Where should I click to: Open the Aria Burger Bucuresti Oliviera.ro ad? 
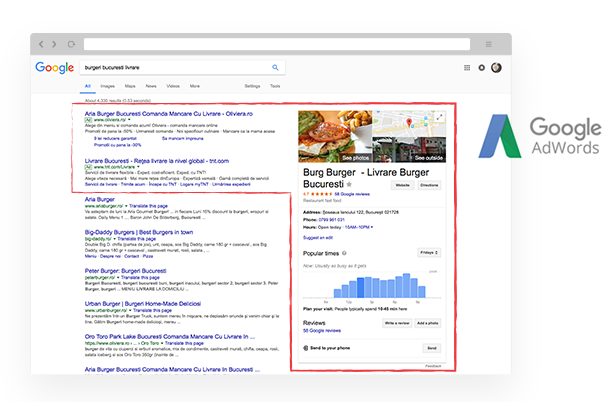[x=169, y=114]
